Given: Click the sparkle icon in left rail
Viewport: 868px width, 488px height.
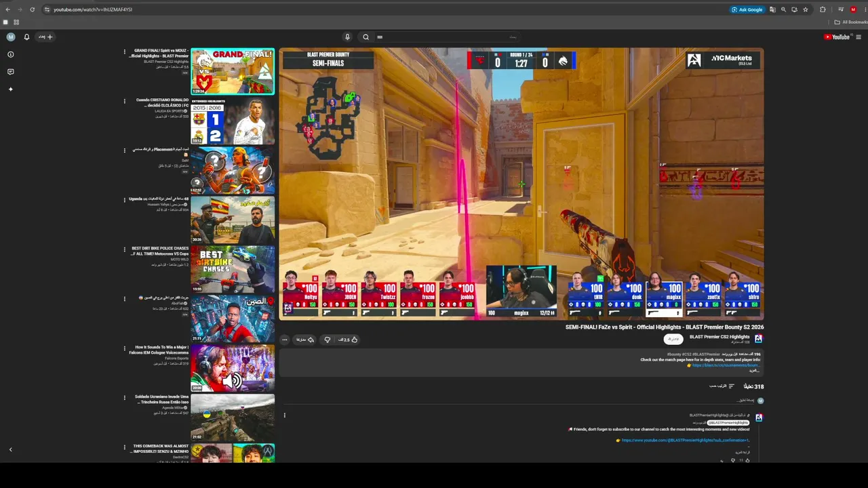Looking at the screenshot, I should point(11,89).
